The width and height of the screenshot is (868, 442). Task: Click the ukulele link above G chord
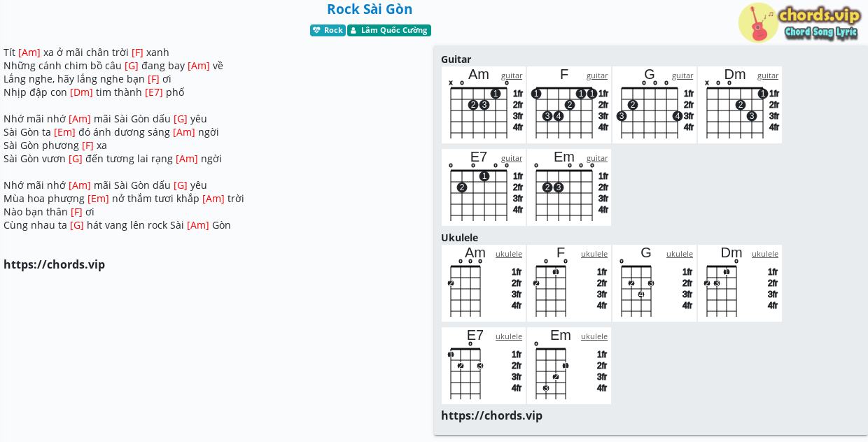point(680,254)
